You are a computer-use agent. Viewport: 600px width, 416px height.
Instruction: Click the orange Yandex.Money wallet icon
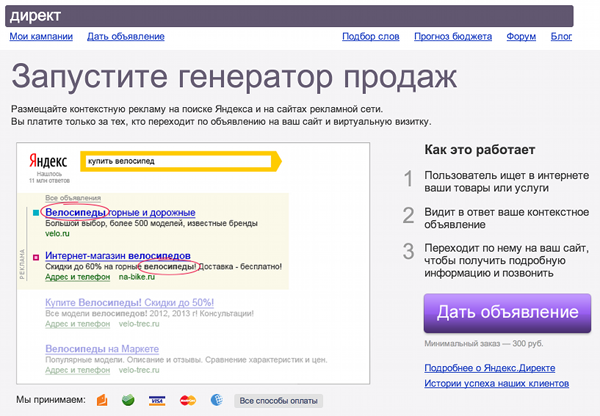click(x=102, y=400)
